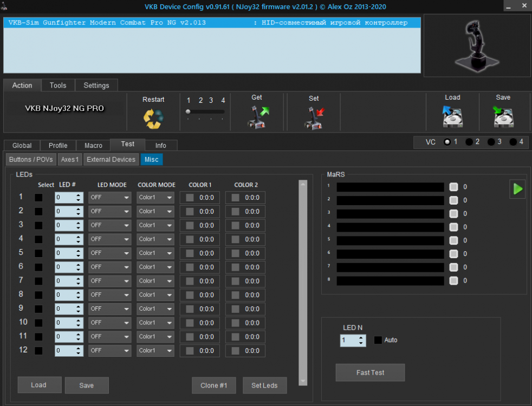Click the Fast Test button
This screenshot has height=406, width=532.
click(370, 372)
